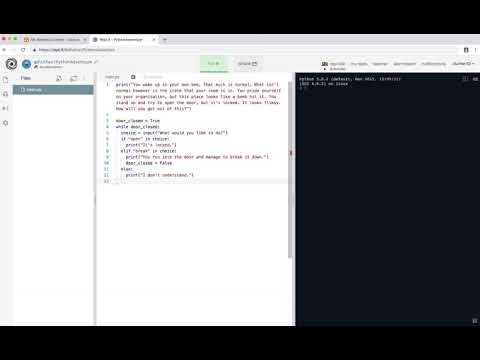Viewport: 480px width, 360px height.
Task: Click the small square icon beside the editor tab
Action: (x=133, y=77)
